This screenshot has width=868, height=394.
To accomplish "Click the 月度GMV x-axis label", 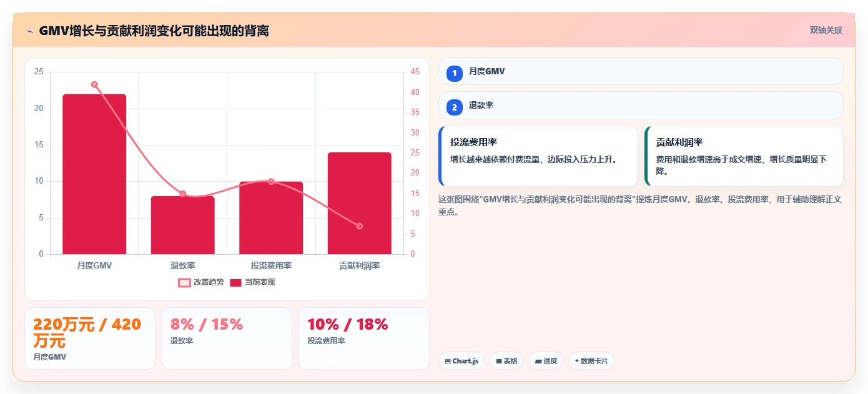I will pos(94,265).
